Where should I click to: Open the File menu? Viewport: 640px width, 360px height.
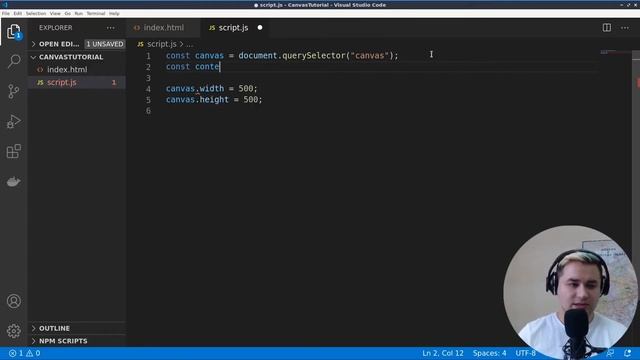[6, 13]
